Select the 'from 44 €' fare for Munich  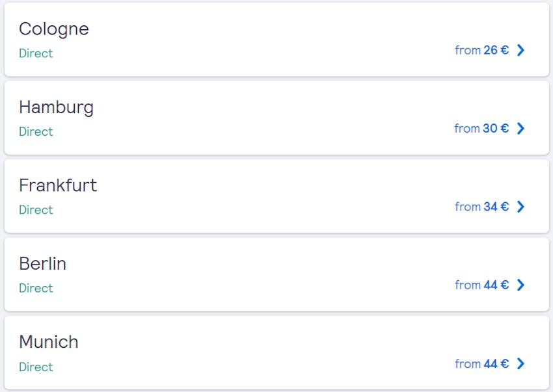pyautogui.click(x=481, y=363)
